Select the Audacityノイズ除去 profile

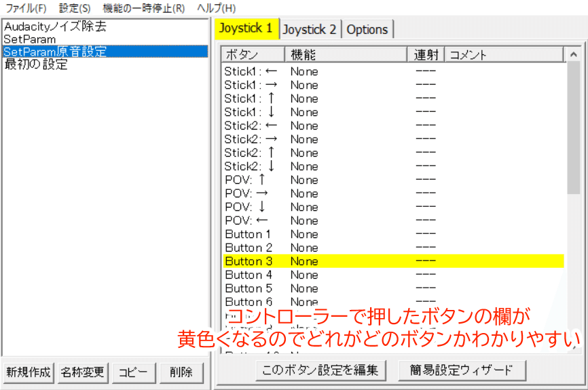(x=105, y=26)
